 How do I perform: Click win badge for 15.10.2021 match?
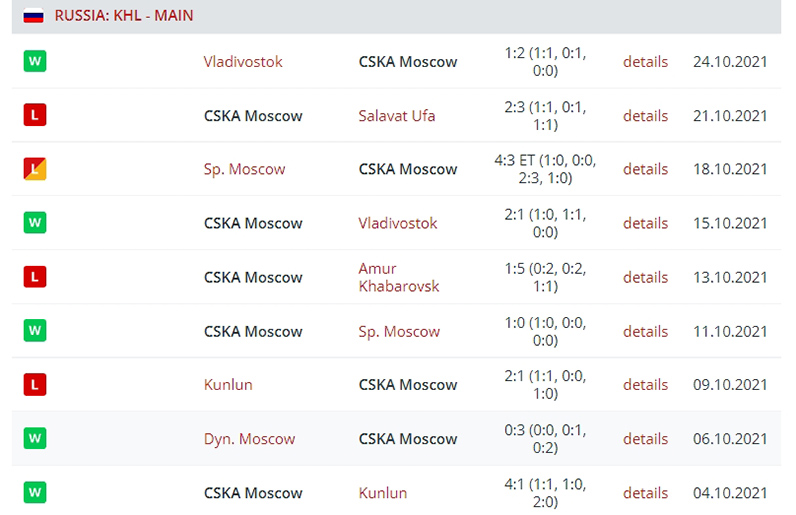click(35, 223)
